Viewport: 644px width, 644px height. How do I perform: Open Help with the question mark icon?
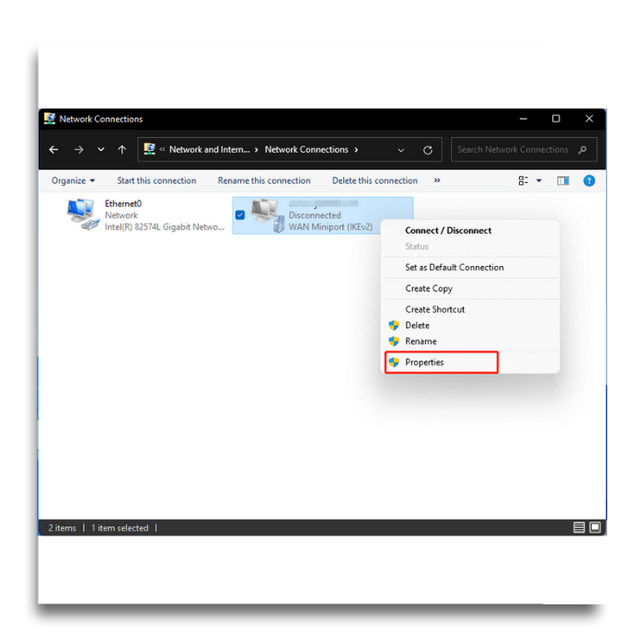(x=589, y=180)
